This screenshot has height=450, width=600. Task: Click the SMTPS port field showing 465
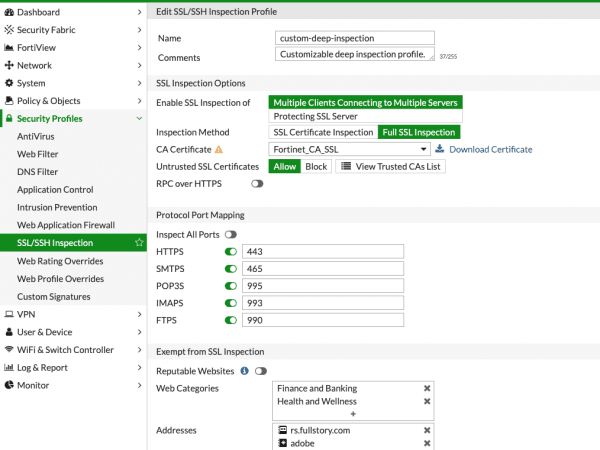[x=323, y=269]
